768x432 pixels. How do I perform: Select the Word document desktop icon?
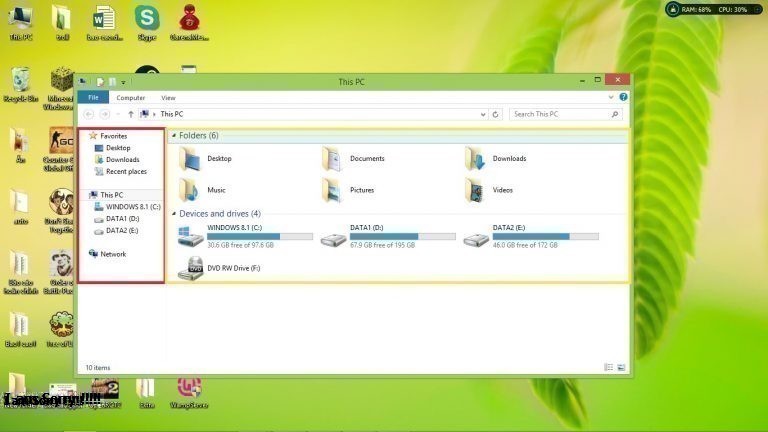click(x=104, y=23)
